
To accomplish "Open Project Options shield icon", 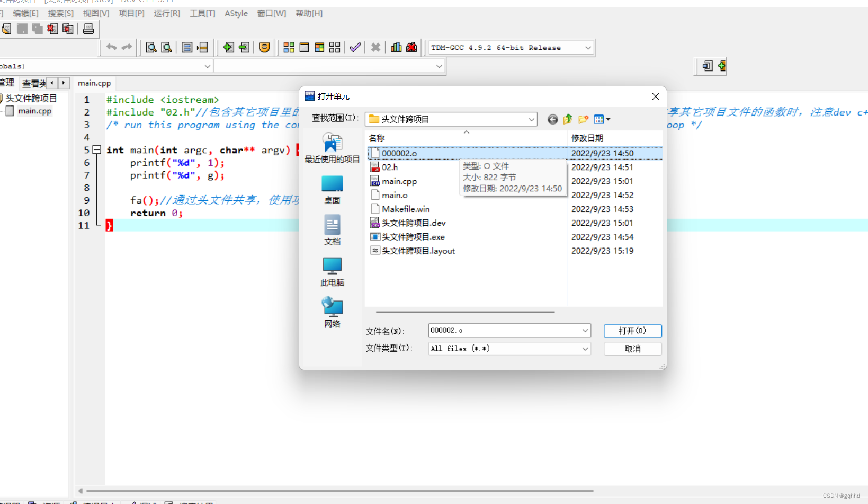I will pyautogui.click(x=264, y=47).
